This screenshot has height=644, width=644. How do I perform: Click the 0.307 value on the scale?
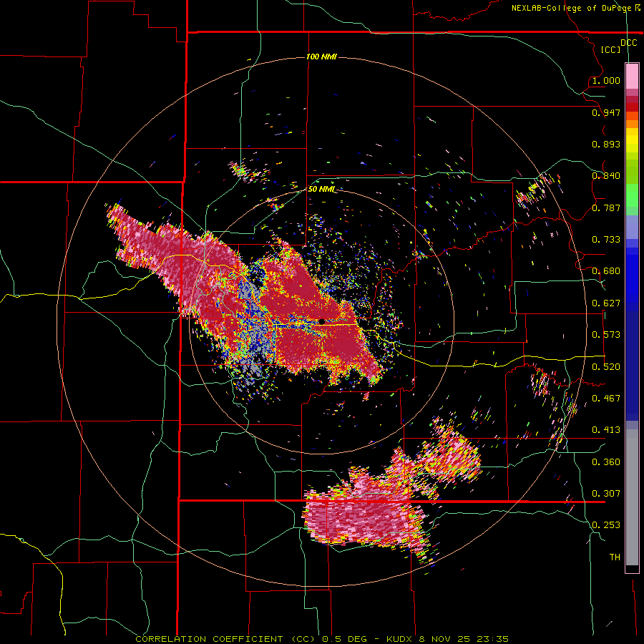coord(606,494)
